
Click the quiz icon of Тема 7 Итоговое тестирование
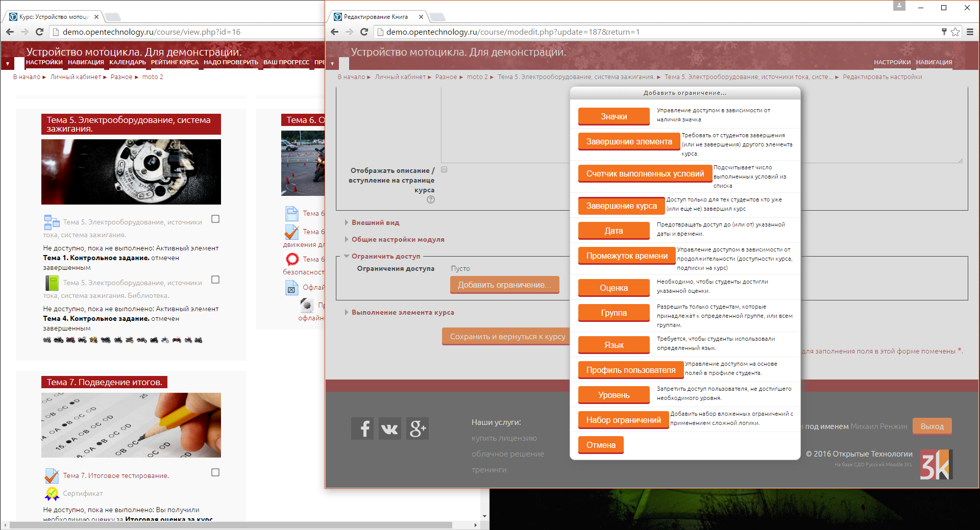click(52, 475)
